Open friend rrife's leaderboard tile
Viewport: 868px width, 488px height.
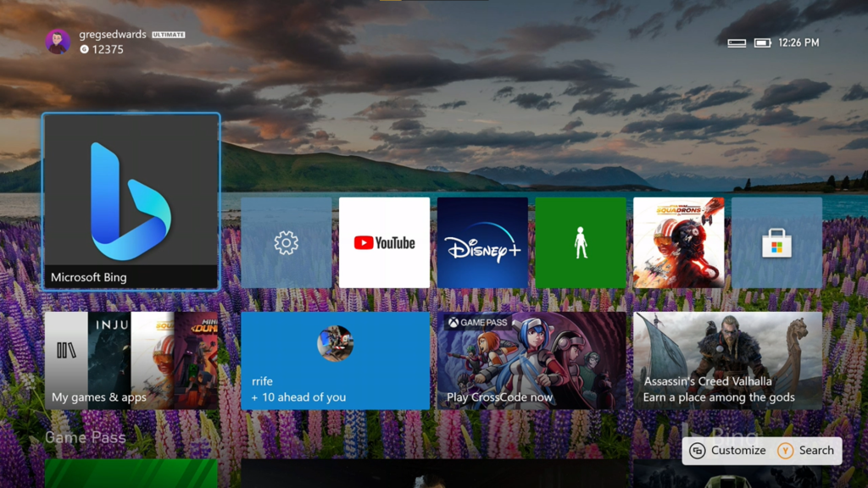(336, 360)
